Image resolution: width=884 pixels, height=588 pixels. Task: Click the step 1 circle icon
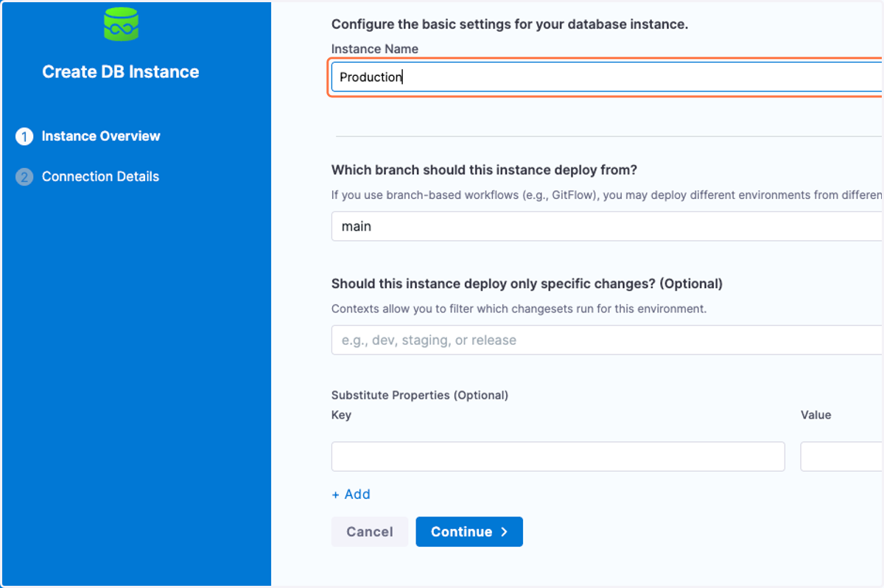pos(24,136)
